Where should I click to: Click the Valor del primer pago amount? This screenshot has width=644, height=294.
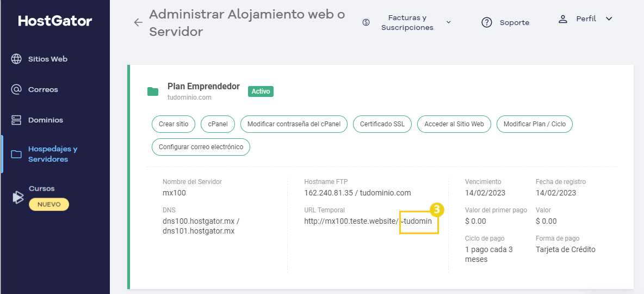(x=475, y=221)
